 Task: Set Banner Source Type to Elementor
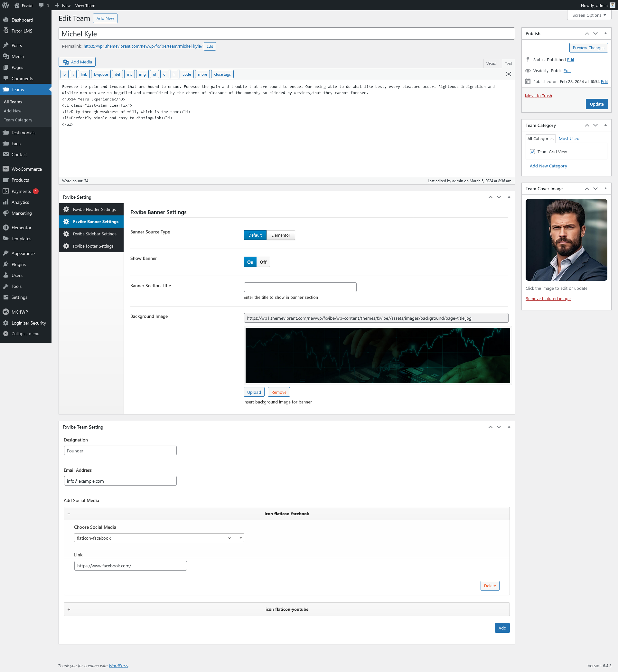(x=281, y=235)
